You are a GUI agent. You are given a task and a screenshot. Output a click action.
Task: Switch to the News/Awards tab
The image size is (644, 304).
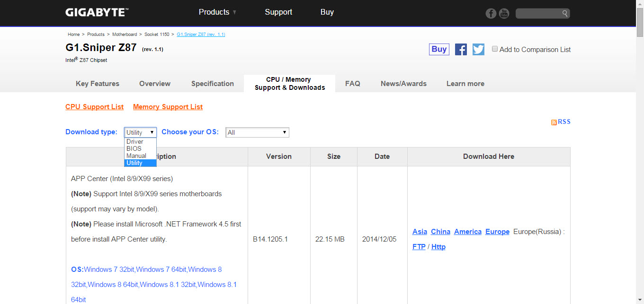(403, 84)
